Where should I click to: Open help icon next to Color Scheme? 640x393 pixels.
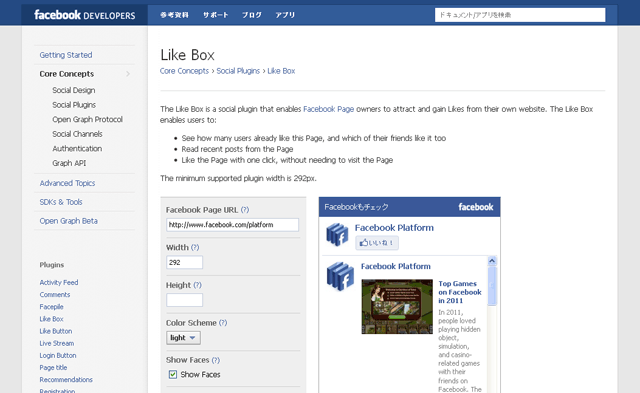(223, 323)
